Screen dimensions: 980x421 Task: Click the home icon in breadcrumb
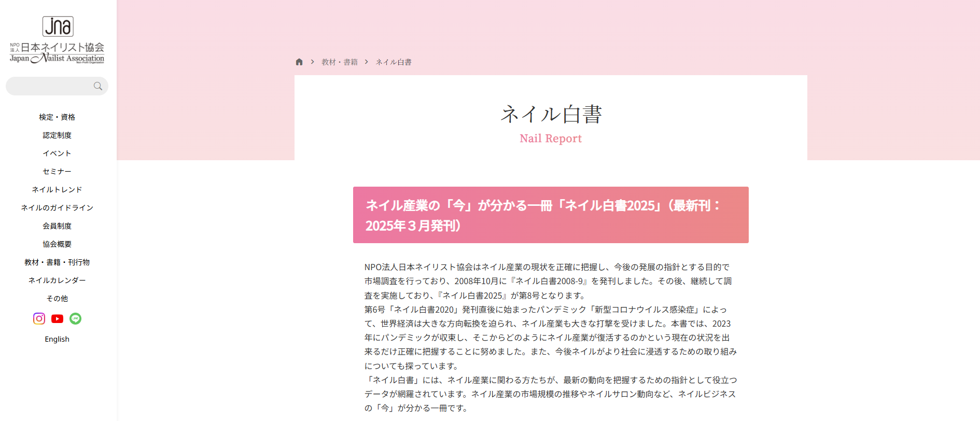(299, 62)
